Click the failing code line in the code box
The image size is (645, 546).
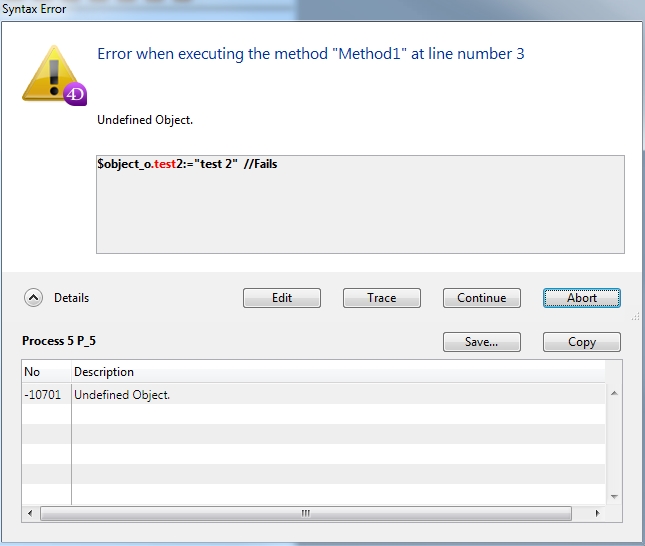pos(187,164)
